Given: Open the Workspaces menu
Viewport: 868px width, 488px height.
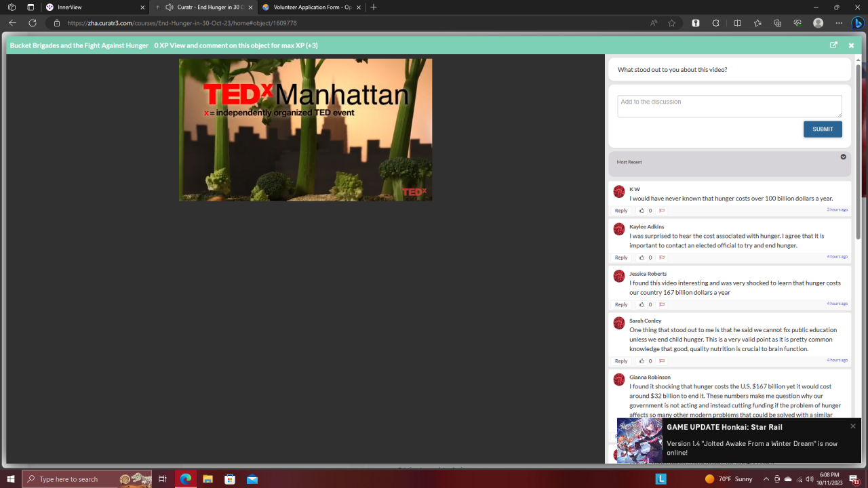Looking at the screenshot, I should coord(12,7).
